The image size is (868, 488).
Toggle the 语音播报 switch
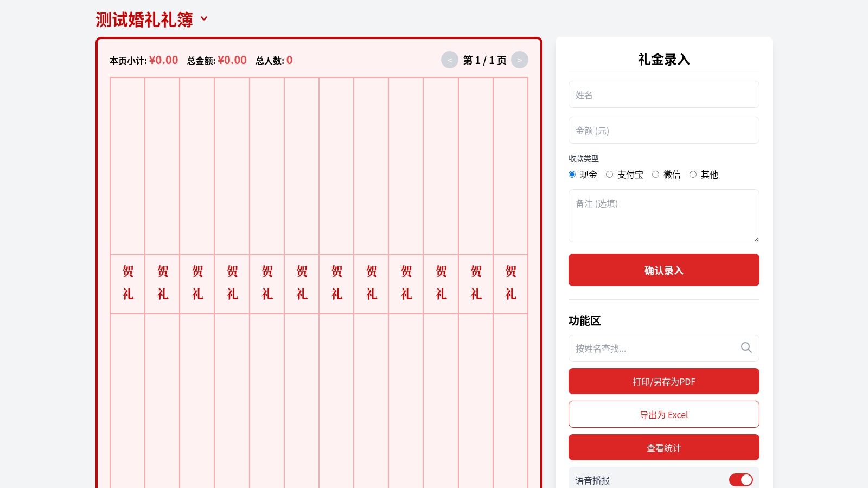click(741, 480)
